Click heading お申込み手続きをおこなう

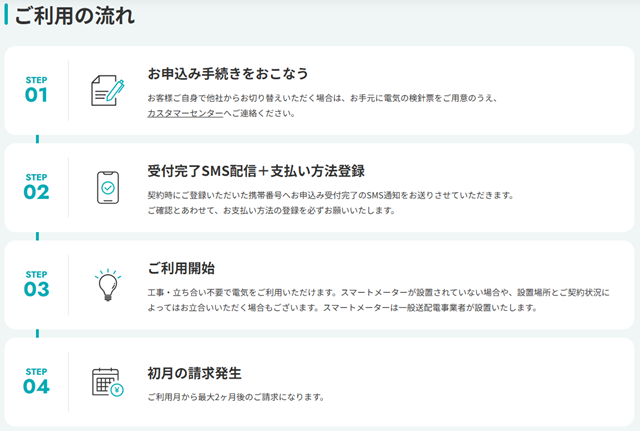(228, 73)
